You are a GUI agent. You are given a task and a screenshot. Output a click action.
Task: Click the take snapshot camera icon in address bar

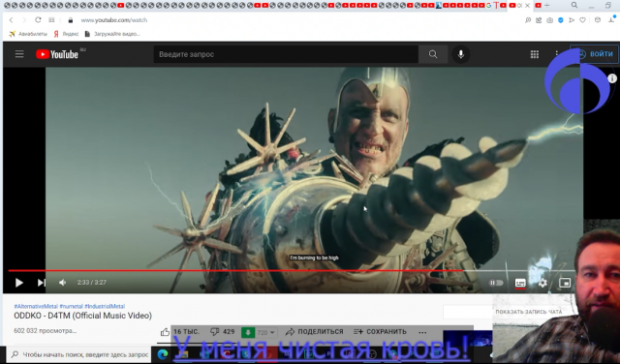[549, 20]
